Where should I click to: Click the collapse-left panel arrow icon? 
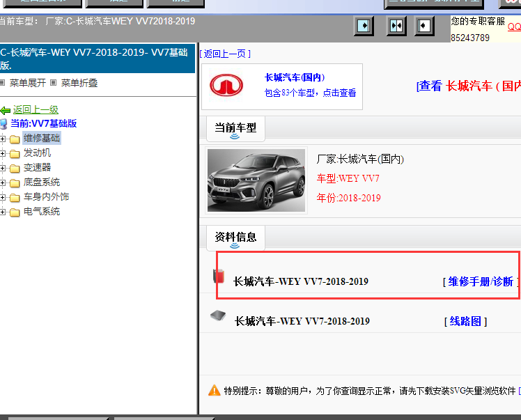tap(424, 26)
